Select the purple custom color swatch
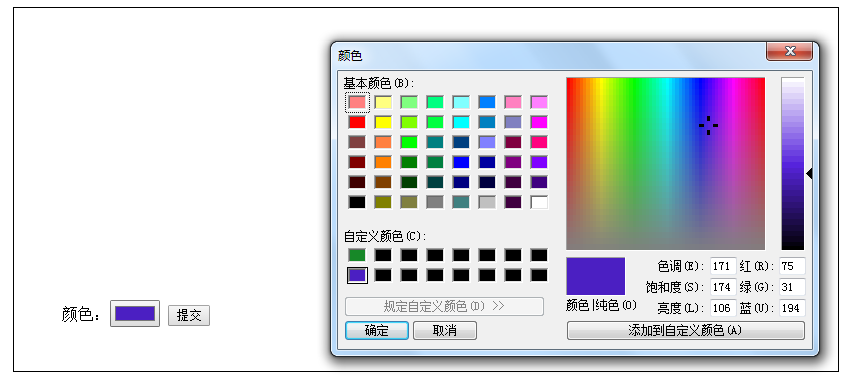Image resolution: width=847 pixels, height=382 pixels. coord(357,275)
